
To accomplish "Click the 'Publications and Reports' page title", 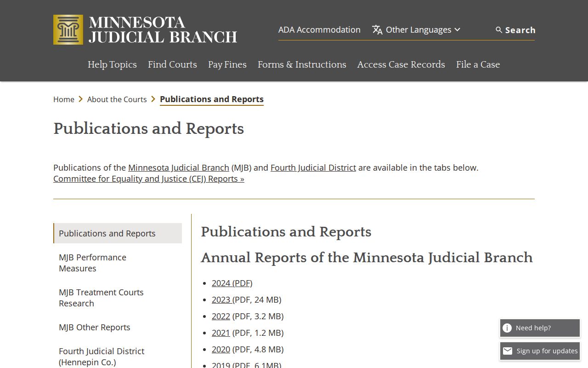I will click(x=148, y=128).
